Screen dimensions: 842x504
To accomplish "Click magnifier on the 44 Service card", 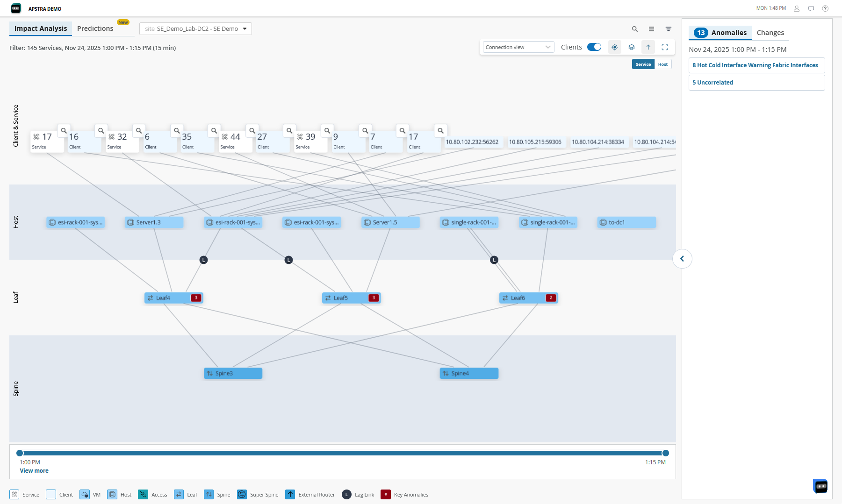I will pyautogui.click(x=252, y=131).
